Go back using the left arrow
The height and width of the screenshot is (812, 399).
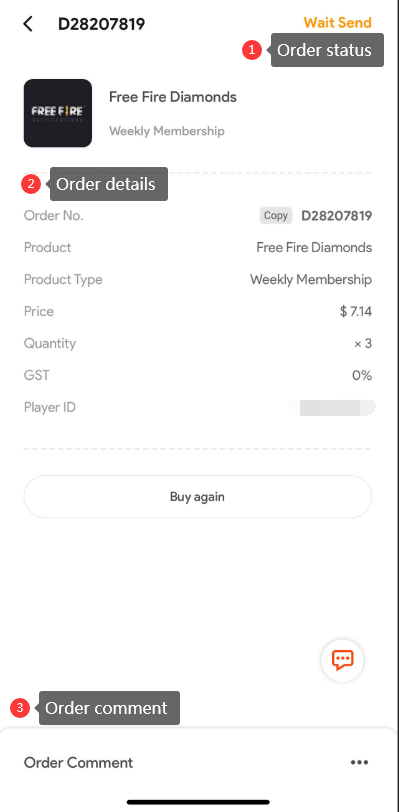coord(28,24)
